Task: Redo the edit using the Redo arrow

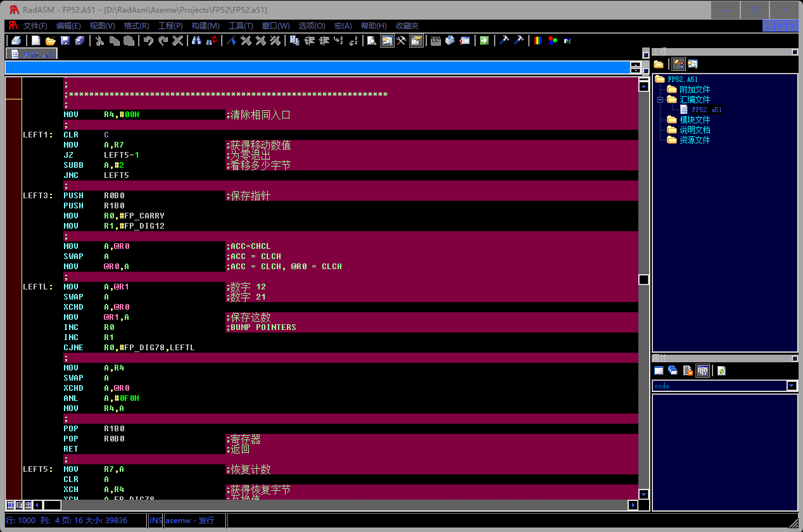Action: pyautogui.click(x=163, y=41)
